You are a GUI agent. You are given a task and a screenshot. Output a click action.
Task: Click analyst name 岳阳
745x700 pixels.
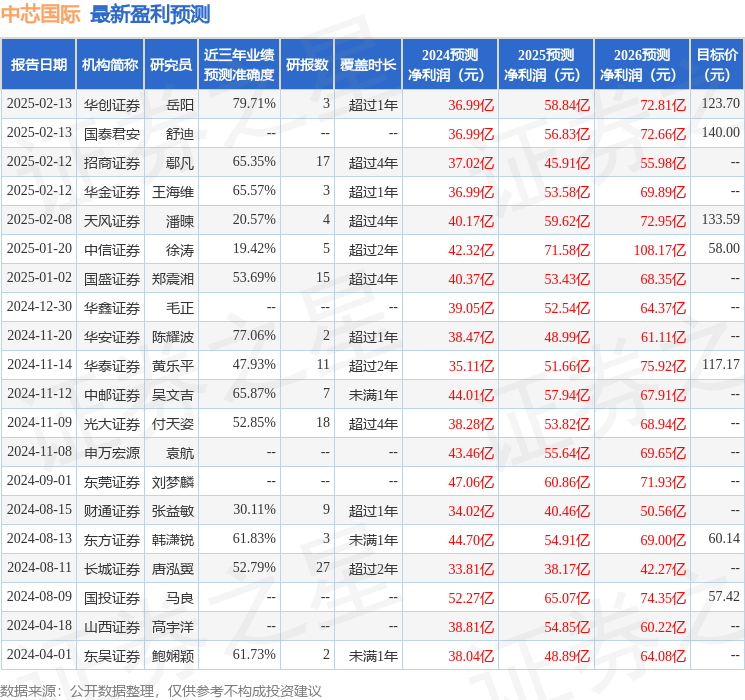[180, 105]
